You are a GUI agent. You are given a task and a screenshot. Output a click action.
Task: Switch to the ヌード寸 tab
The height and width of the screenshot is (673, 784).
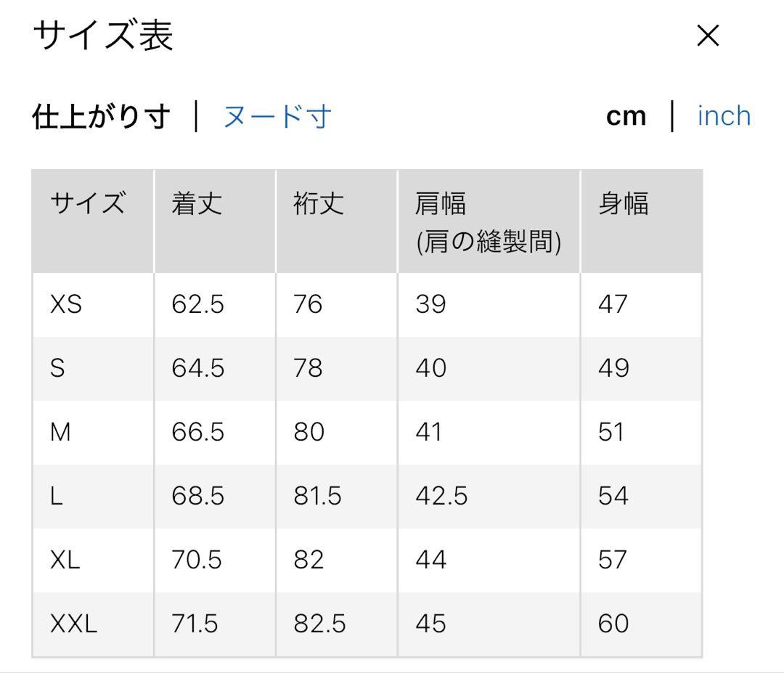(x=277, y=116)
